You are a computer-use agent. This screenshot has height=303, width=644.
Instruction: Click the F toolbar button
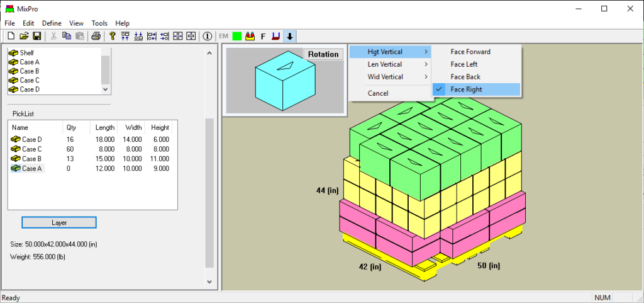point(263,36)
